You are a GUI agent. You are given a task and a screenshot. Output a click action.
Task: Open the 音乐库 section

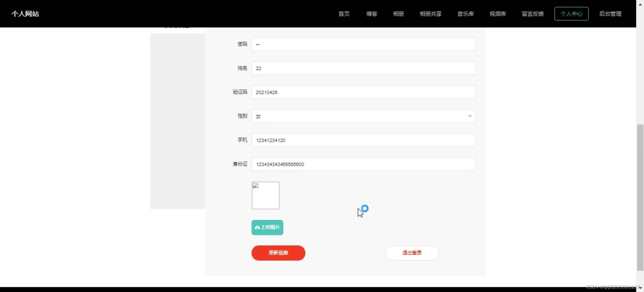coord(465,14)
